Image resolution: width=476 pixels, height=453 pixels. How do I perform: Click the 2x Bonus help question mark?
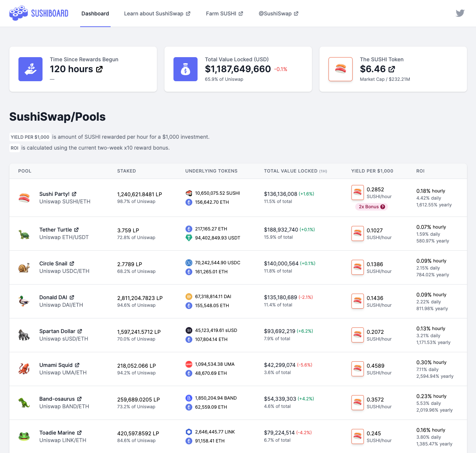coord(383,207)
